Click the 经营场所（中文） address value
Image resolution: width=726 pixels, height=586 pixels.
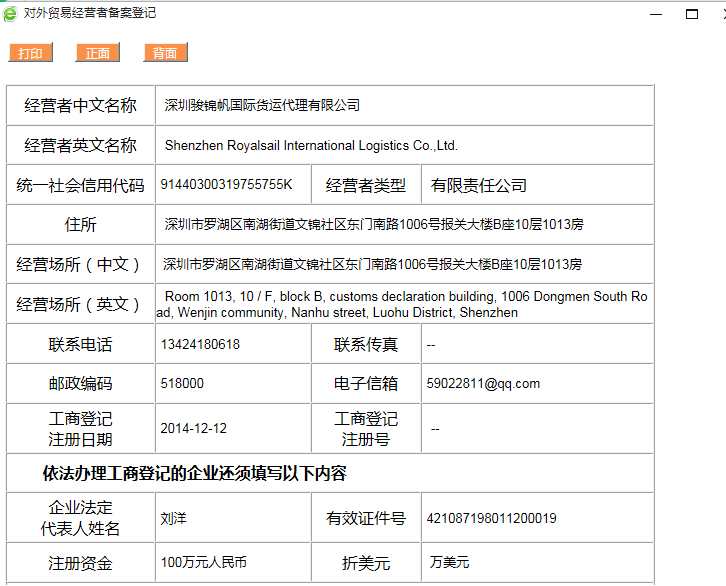pos(372,264)
